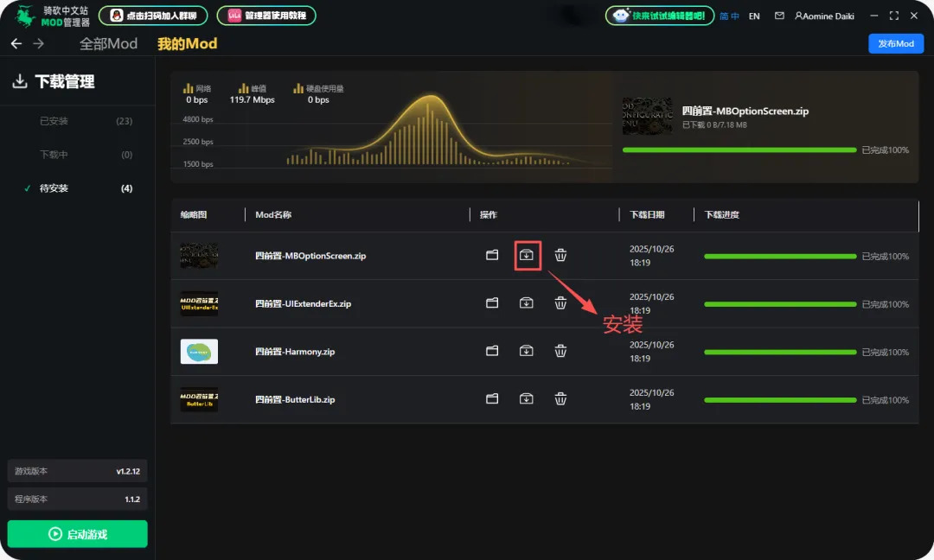Image resolution: width=934 pixels, height=560 pixels.
Task: Click the Harmony mod thumbnail
Action: point(199,352)
